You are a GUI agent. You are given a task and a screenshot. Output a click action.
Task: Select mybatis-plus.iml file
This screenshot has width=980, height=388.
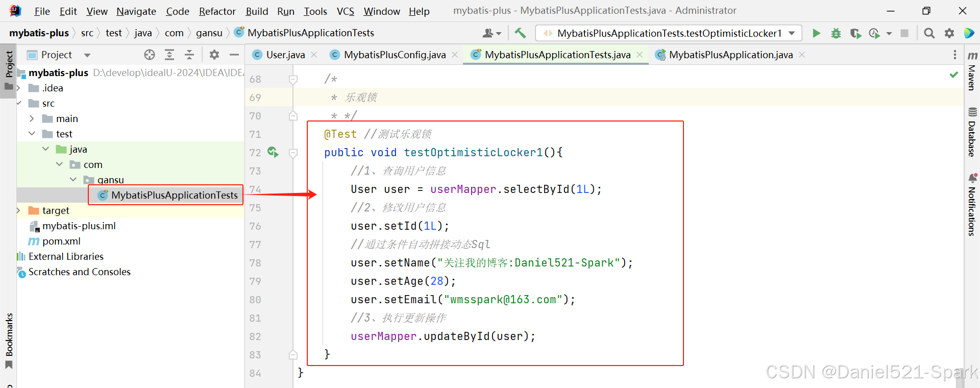pyautogui.click(x=79, y=226)
